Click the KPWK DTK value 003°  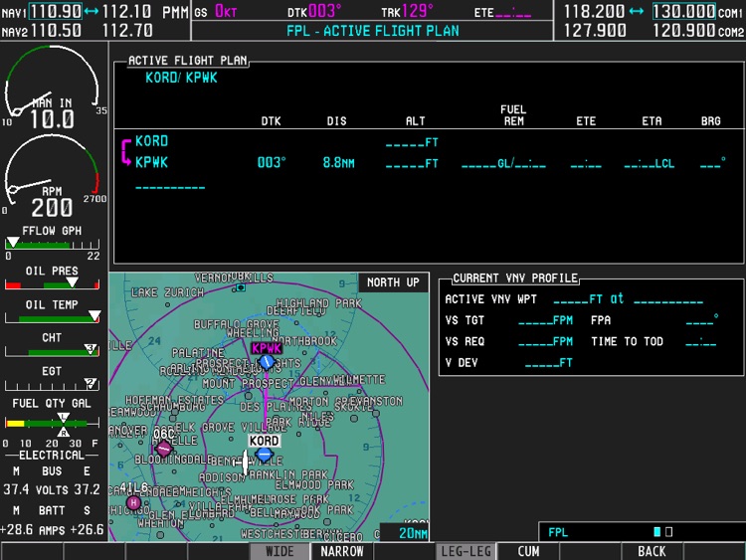[x=272, y=163]
